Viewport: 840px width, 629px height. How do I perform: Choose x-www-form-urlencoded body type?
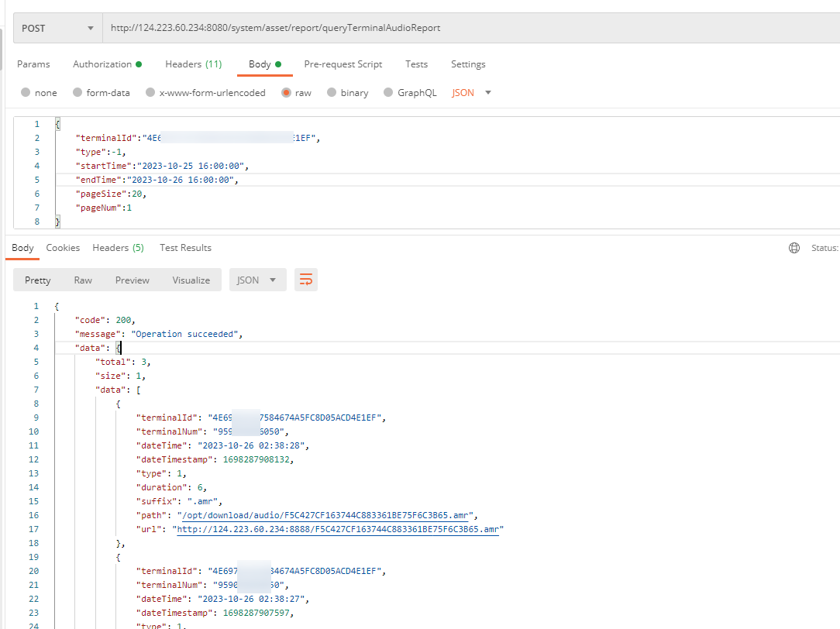pos(150,93)
